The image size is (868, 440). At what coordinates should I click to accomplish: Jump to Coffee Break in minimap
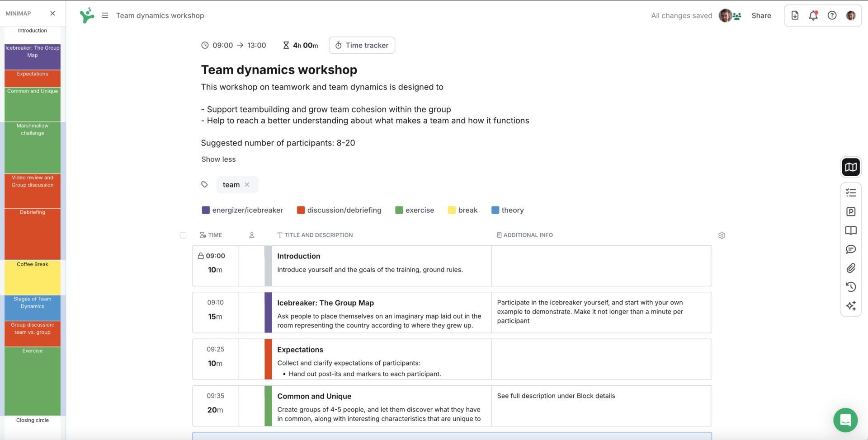33,277
